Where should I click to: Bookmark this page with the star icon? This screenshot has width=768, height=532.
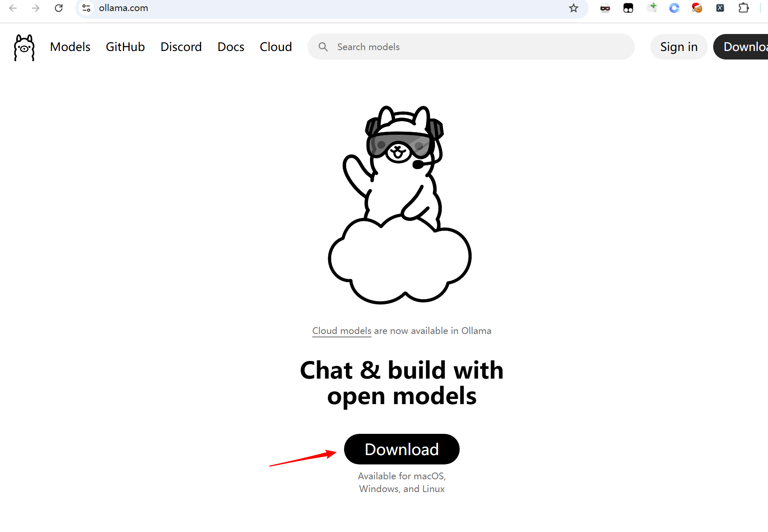pyautogui.click(x=574, y=8)
